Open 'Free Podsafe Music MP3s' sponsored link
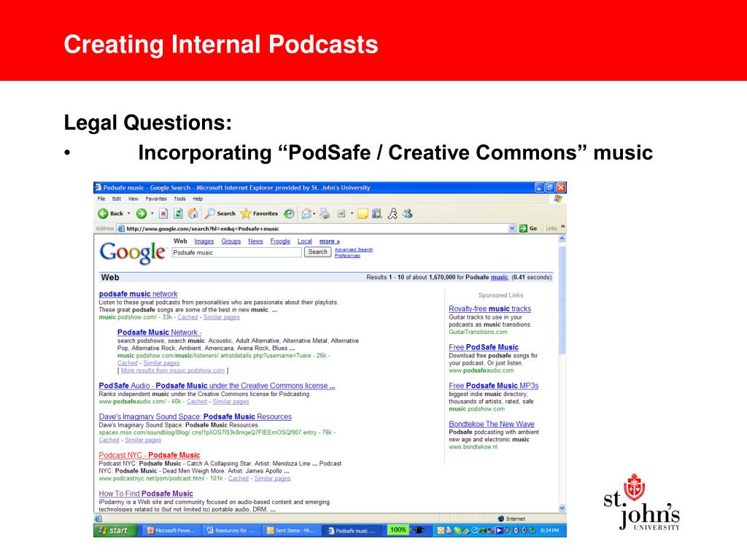 click(494, 386)
